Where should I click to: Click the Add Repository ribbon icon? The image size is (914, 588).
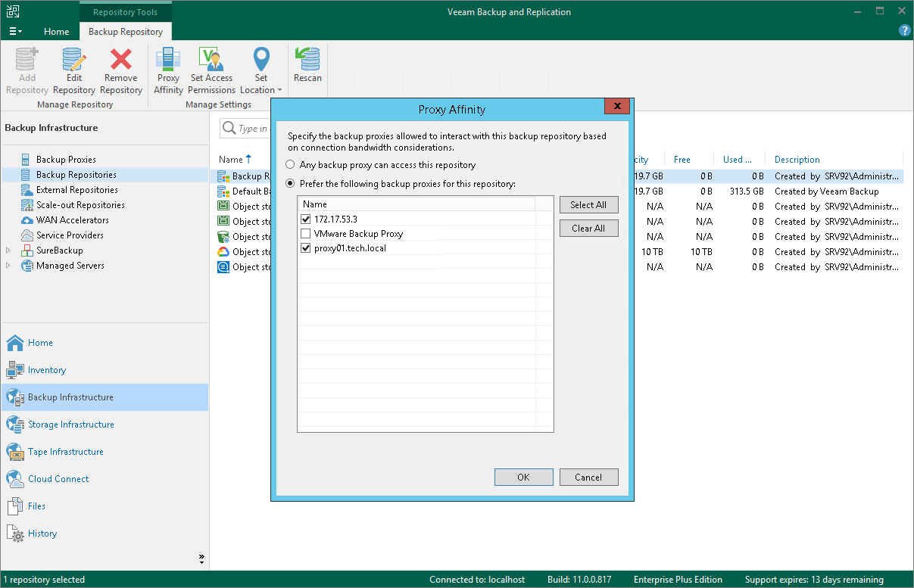27,60
